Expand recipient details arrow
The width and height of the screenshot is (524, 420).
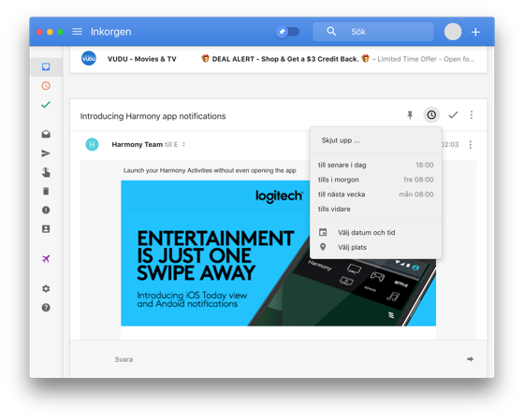tap(183, 144)
